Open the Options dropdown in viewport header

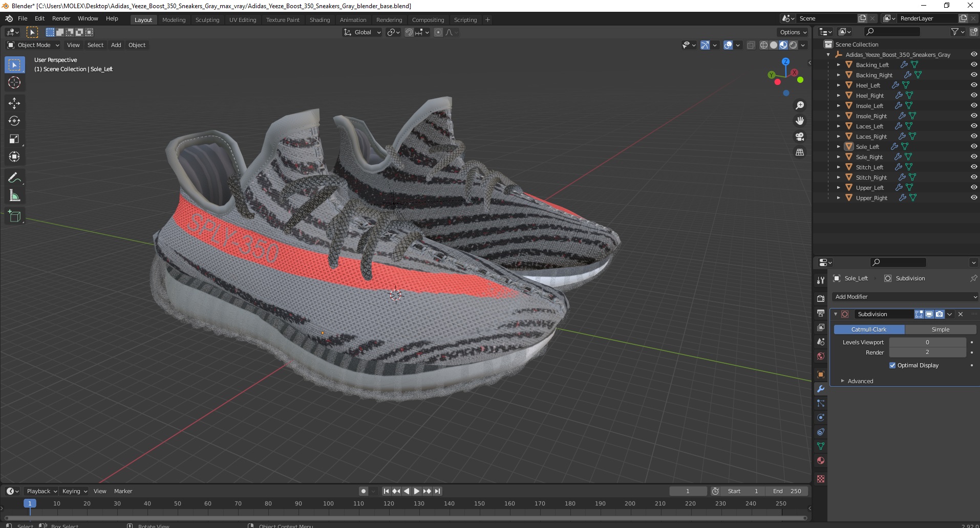[793, 32]
